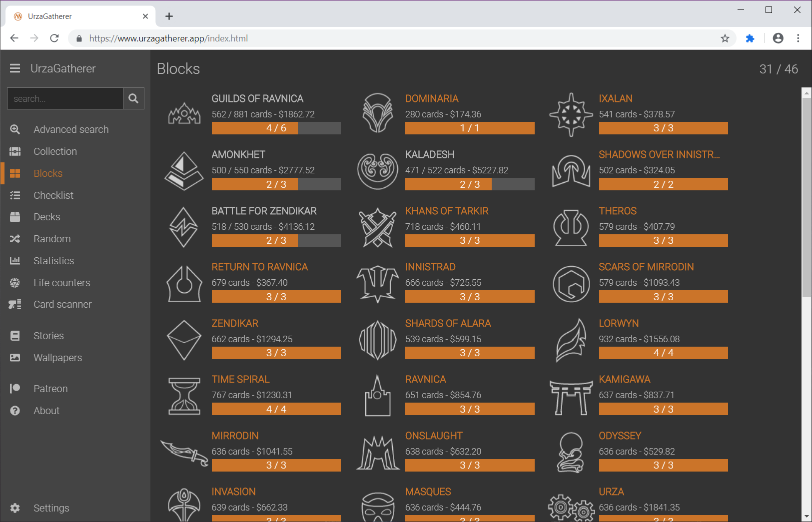
Task: Click the Battle for Zendikar 2 / 3 progress bar
Action: (276, 241)
